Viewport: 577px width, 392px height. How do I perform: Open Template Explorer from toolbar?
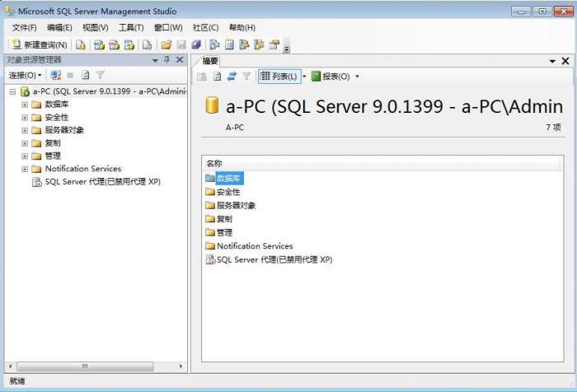coord(259,44)
